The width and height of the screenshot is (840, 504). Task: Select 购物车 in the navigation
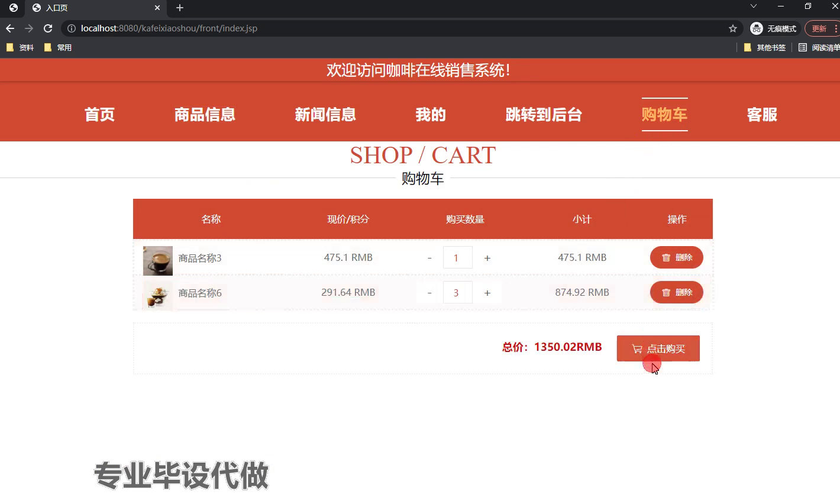665,114
